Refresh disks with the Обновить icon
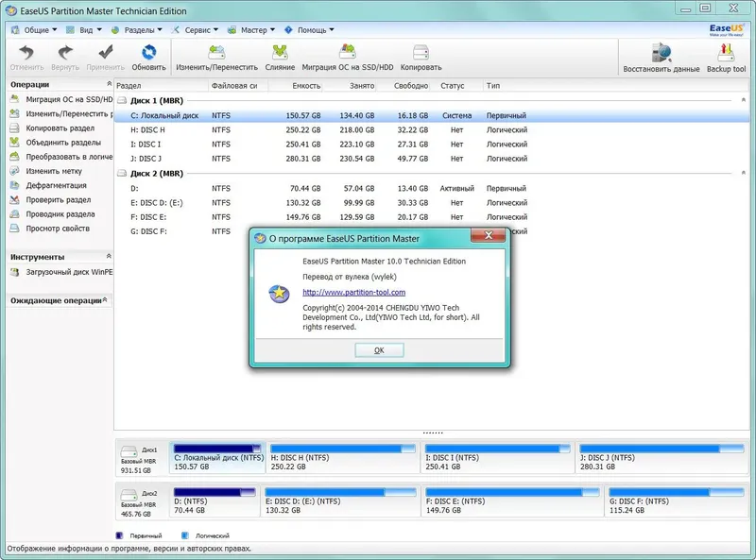The width and height of the screenshot is (756, 560). pos(148,53)
